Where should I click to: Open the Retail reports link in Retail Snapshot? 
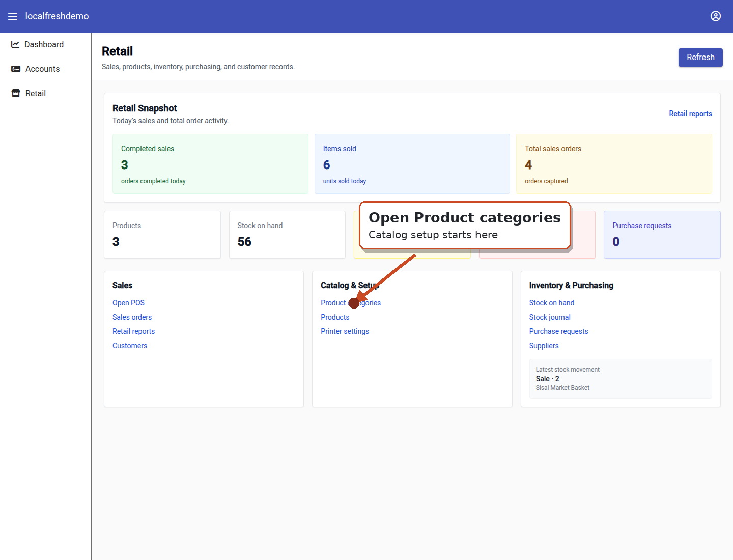pos(690,114)
